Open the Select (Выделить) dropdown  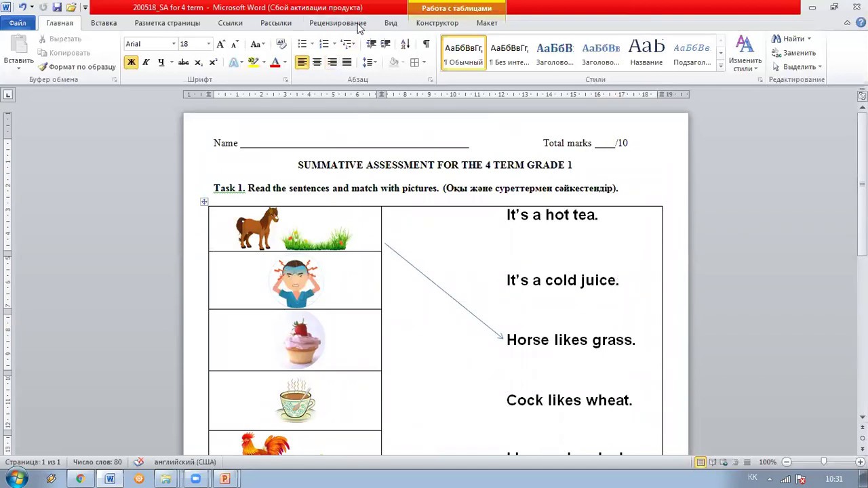[x=797, y=67]
